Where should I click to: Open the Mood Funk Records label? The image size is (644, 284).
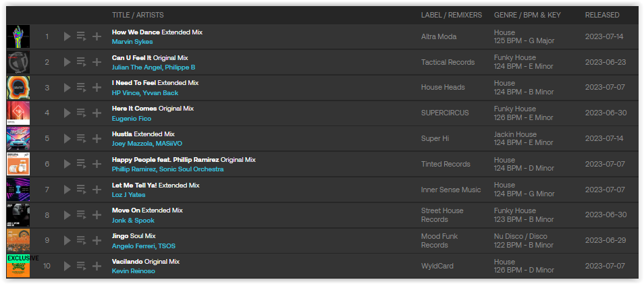pos(439,241)
